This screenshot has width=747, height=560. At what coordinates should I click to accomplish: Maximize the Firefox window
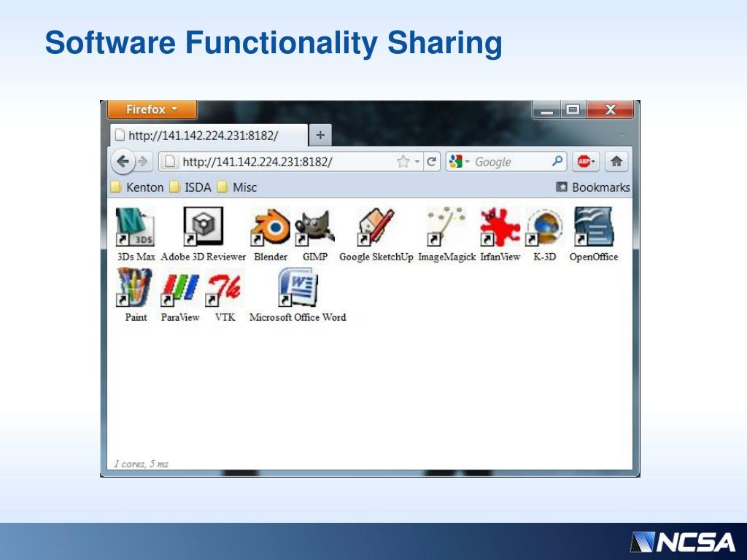tap(573, 110)
